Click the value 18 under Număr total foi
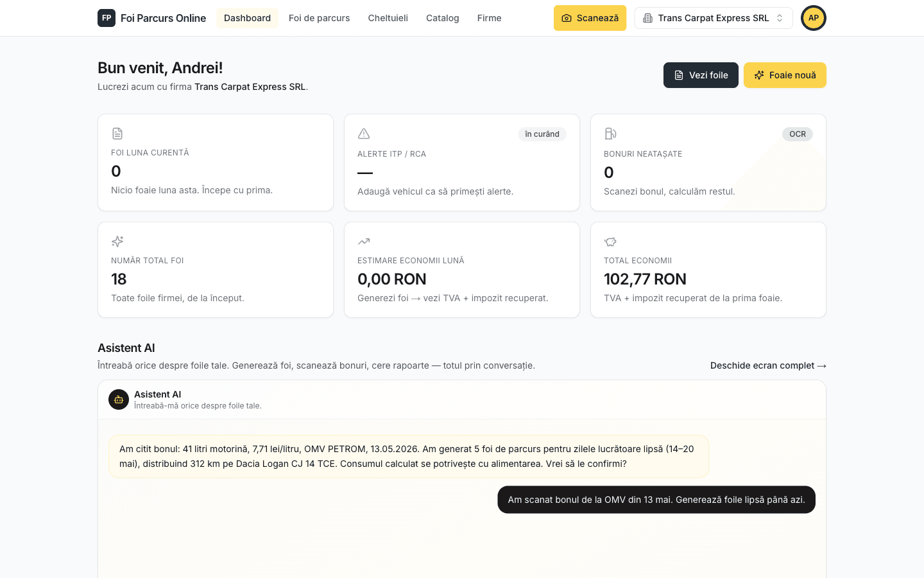The width and height of the screenshot is (924, 578). coord(119,279)
